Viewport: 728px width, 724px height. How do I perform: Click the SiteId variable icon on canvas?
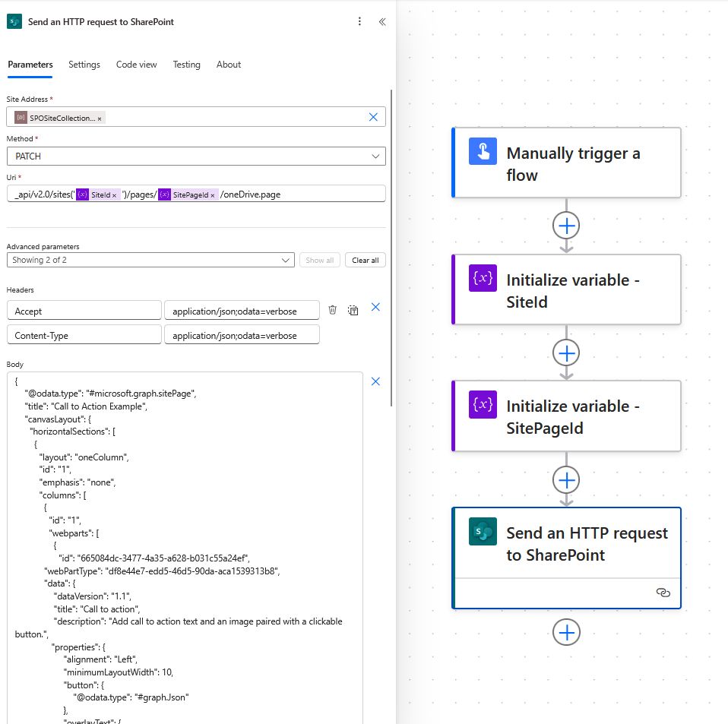coord(483,278)
